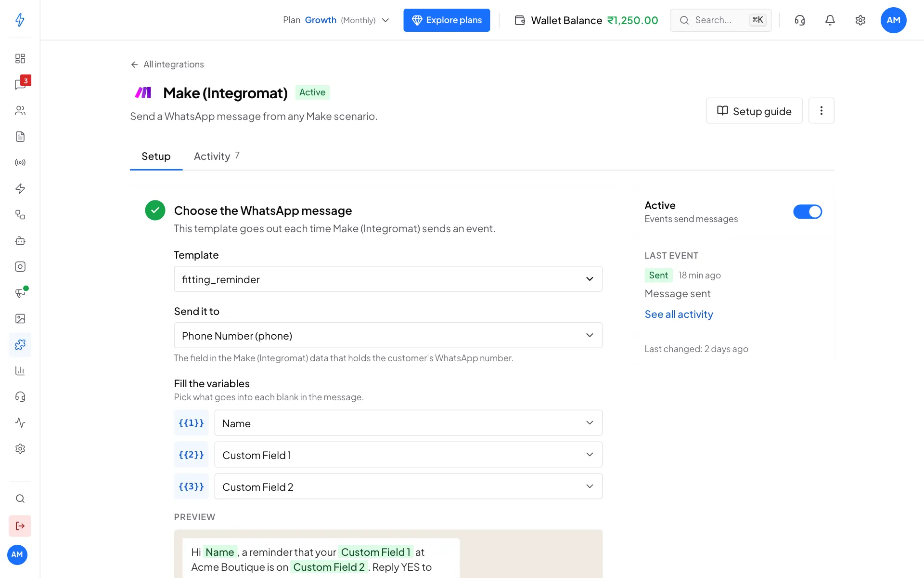
Task: Click the Sent status badge
Action: tap(658, 275)
